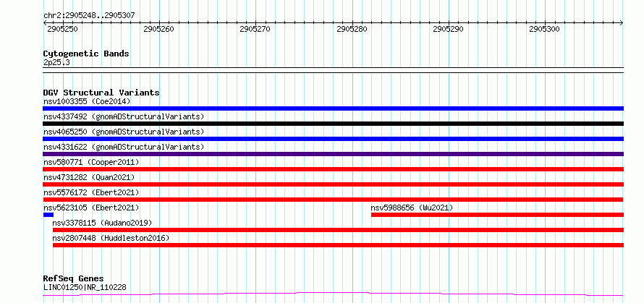
Task: Select the 2p25.3 band label
Action: pyautogui.click(x=56, y=63)
